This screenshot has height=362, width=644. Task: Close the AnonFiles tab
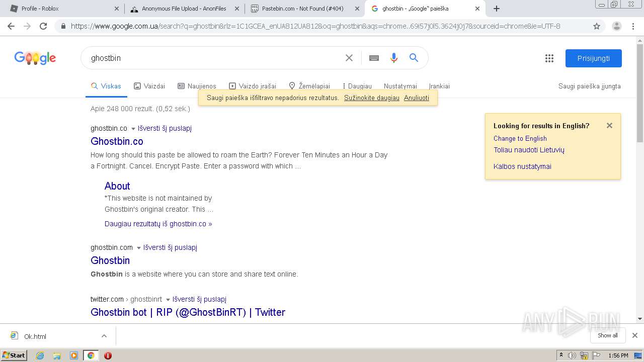coord(236,9)
